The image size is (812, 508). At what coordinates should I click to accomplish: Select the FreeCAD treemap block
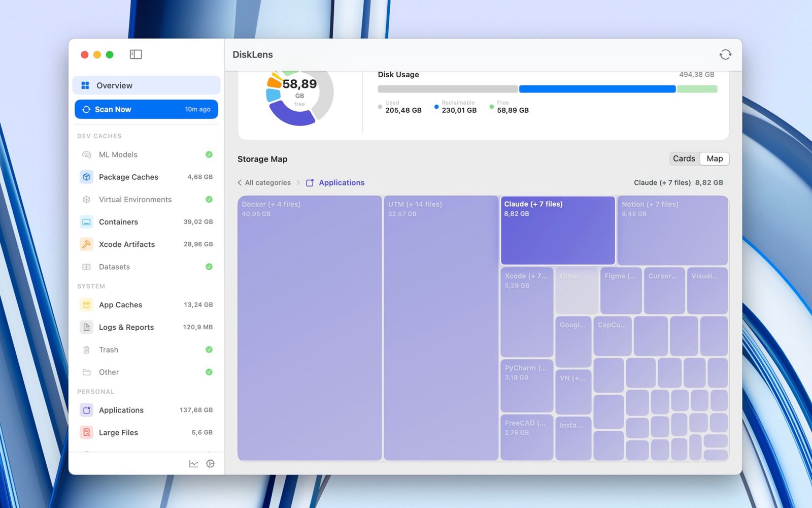527,437
